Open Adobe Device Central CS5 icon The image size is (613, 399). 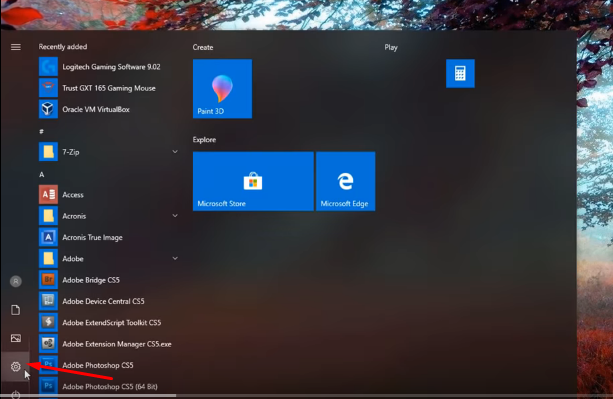[48, 301]
